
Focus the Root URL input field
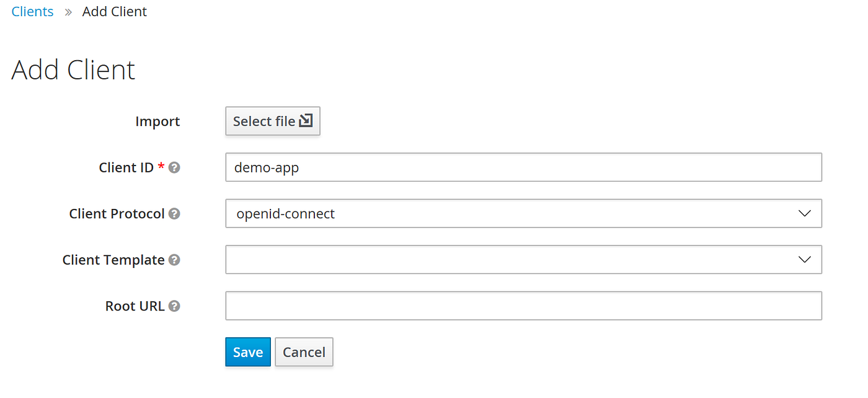[523, 306]
